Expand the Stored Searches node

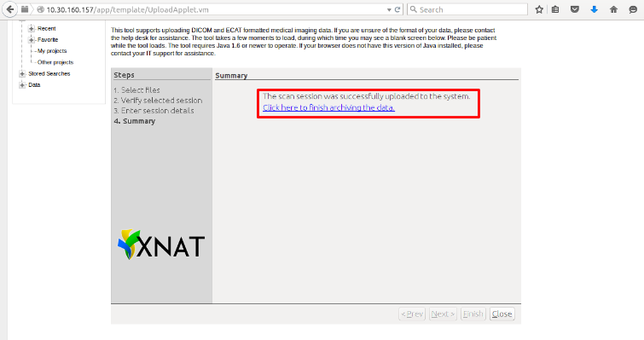(x=22, y=74)
